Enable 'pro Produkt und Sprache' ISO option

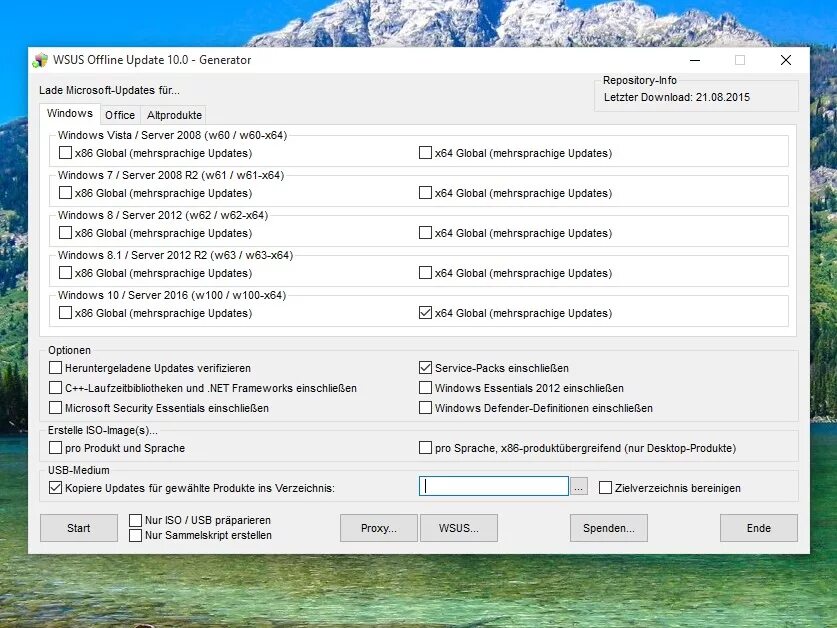coord(56,448)
